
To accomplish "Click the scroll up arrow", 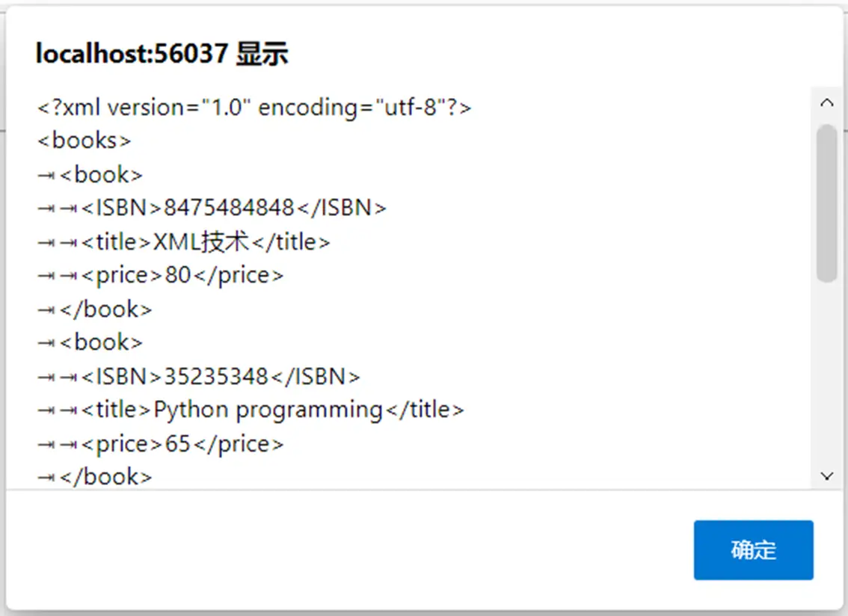I will [826, 102].
